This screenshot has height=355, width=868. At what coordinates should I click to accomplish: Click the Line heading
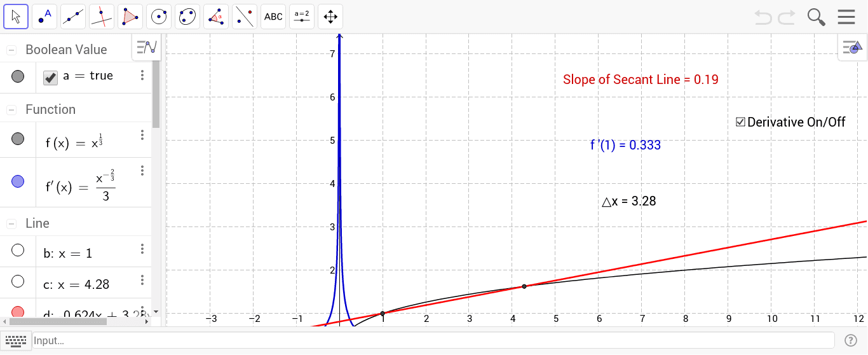point(37,223)
